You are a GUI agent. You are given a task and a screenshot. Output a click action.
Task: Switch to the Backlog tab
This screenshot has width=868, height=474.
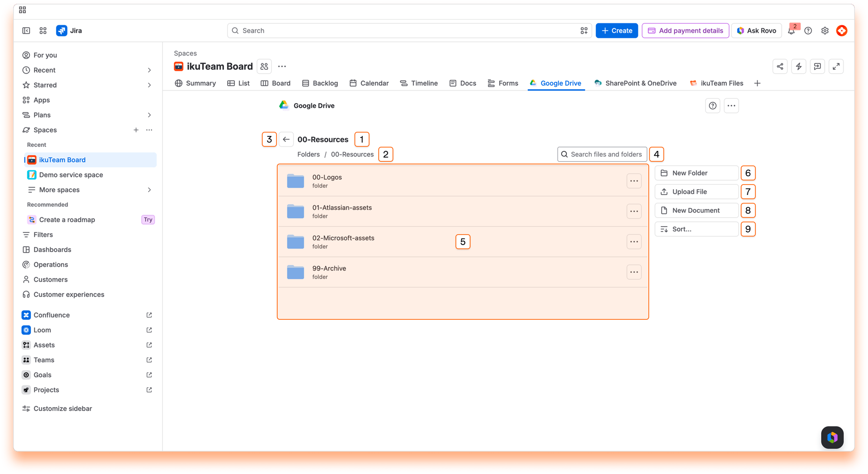point(320,83)
